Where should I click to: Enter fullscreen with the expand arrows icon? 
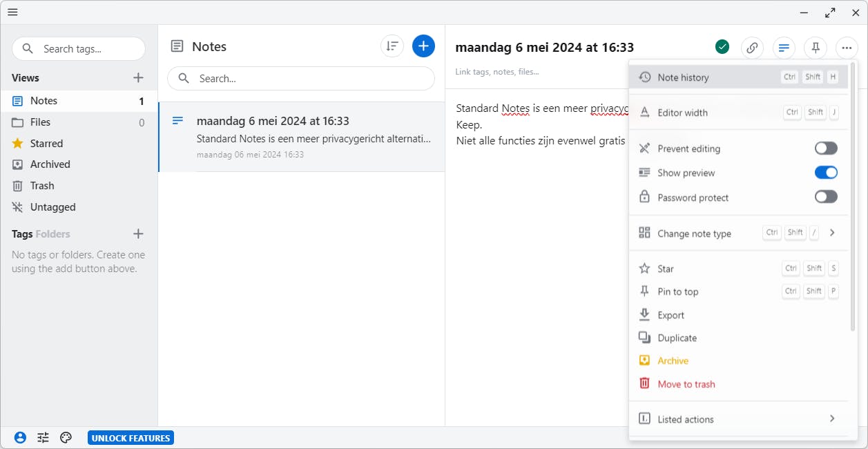(830, 12)
